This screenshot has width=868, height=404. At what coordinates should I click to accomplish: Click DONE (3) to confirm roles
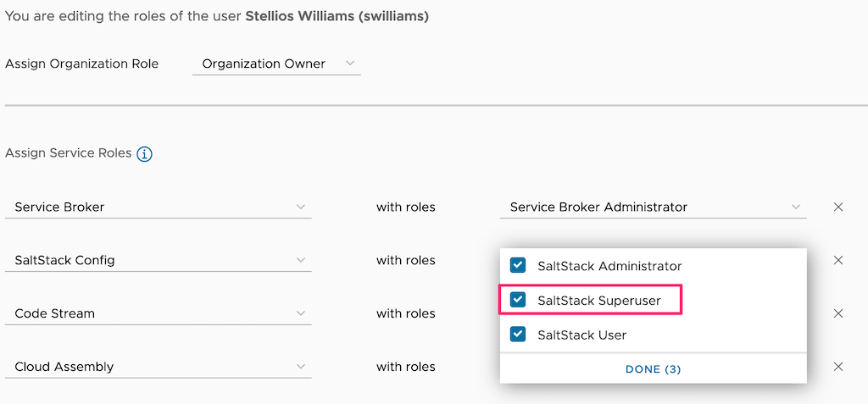pos(654,369)
